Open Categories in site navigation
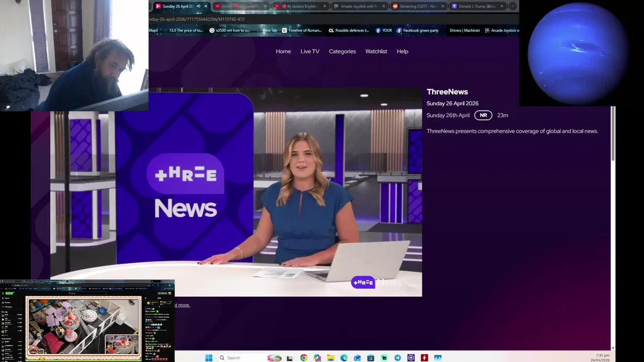Screen dimensions: 644x362 (x=342, y=51)
